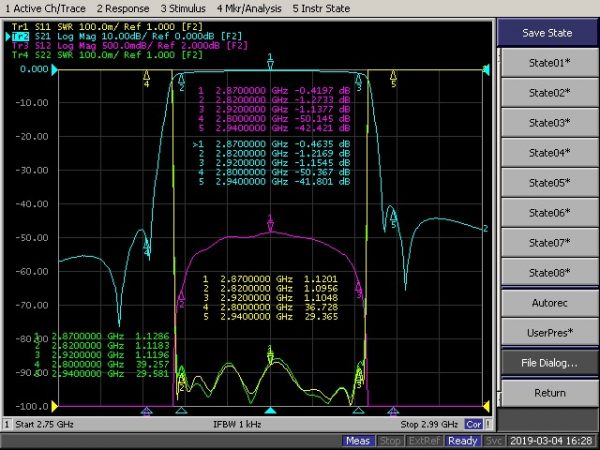The image size is (600, 450).
Task: Save to State03 softkey
Action: point(549,122)
